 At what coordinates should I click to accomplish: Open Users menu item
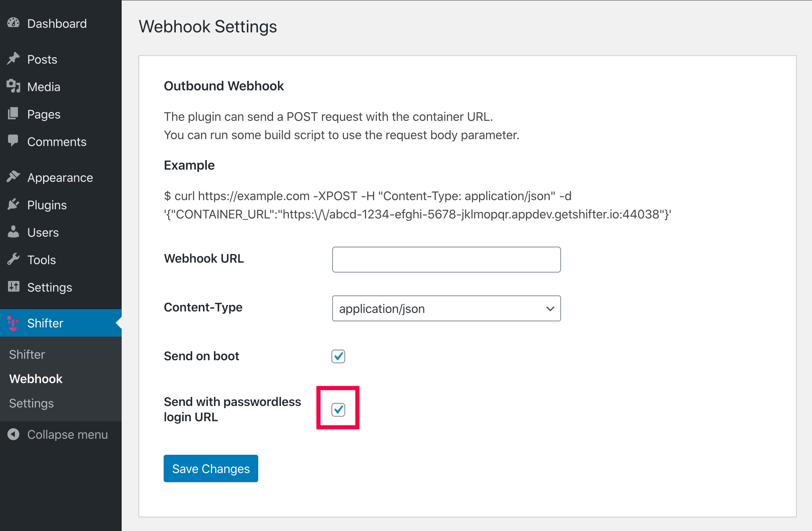point(61,233)
